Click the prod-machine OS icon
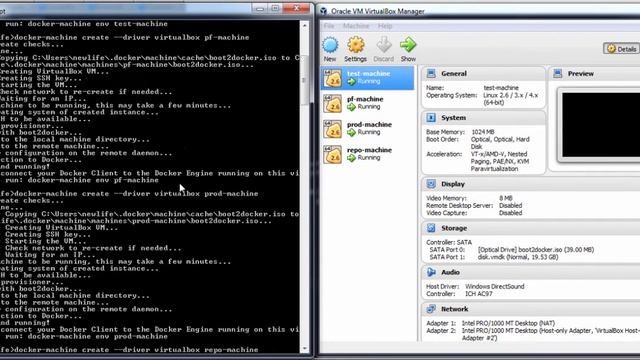Screen dimensions: 640x360 point(333,129)
